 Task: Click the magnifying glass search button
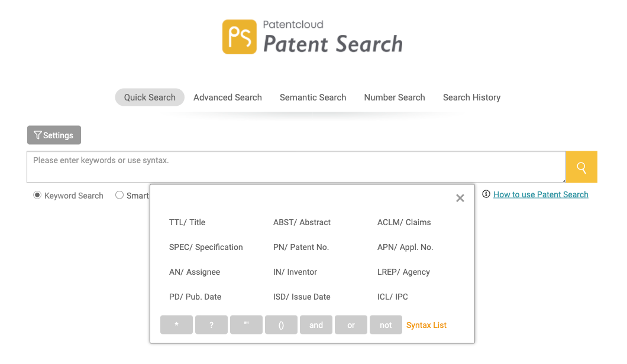click(x=581, y=167)
